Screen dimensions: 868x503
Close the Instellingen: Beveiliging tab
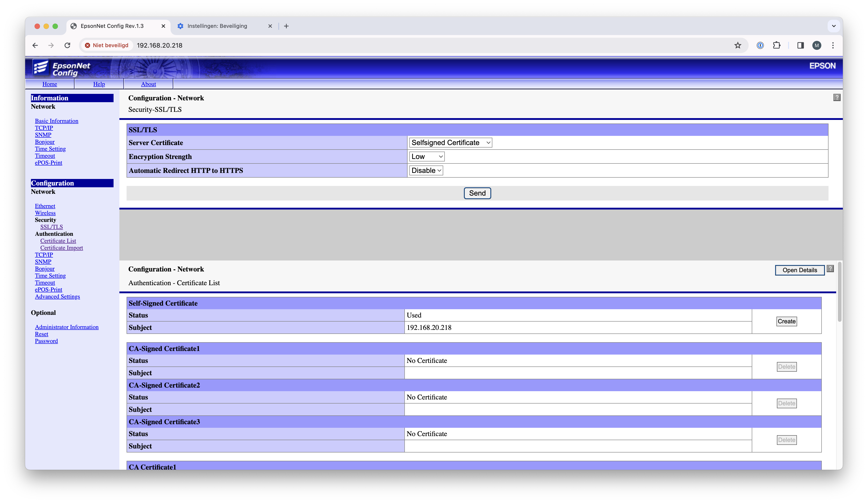(270, 26)
